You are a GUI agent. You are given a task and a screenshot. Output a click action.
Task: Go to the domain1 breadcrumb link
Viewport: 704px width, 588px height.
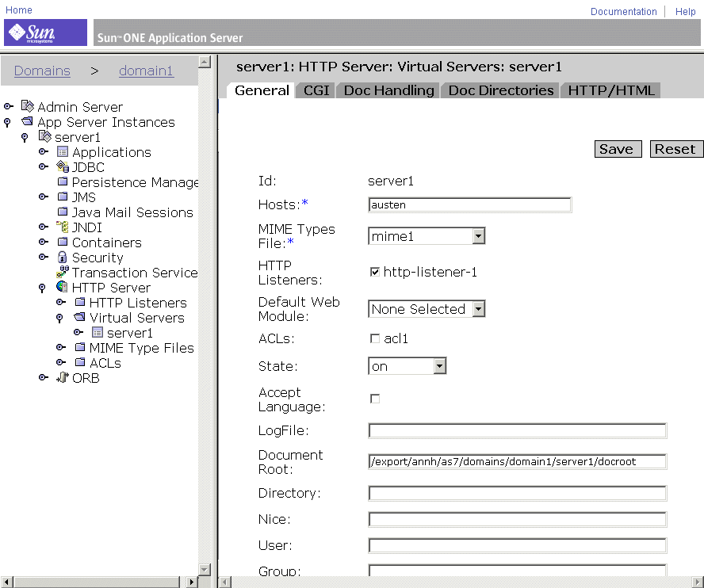tap(146, 71)
